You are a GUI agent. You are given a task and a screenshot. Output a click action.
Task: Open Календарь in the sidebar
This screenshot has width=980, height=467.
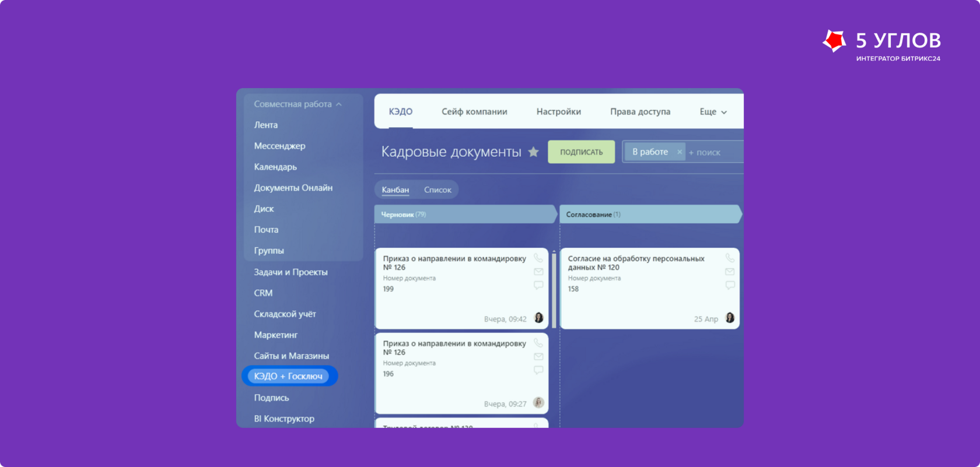pos(275,167)
